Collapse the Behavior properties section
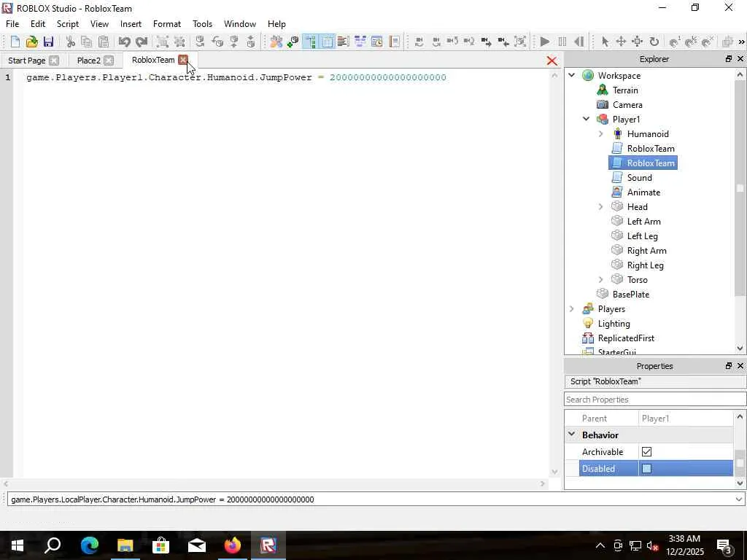Image resolution: width=747 pixels, height=560 pixels. point(572,435)
